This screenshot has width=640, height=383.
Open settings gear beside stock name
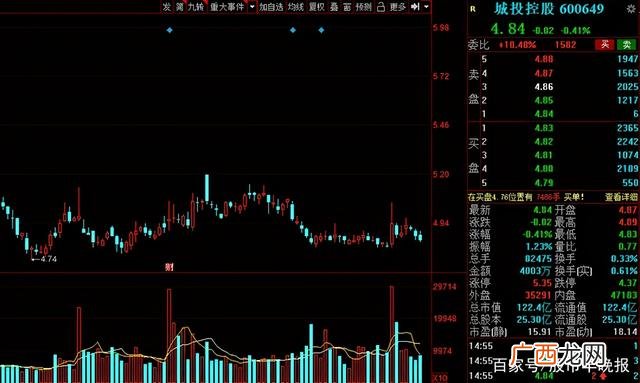pyautogui.click(x=631, y=9)
